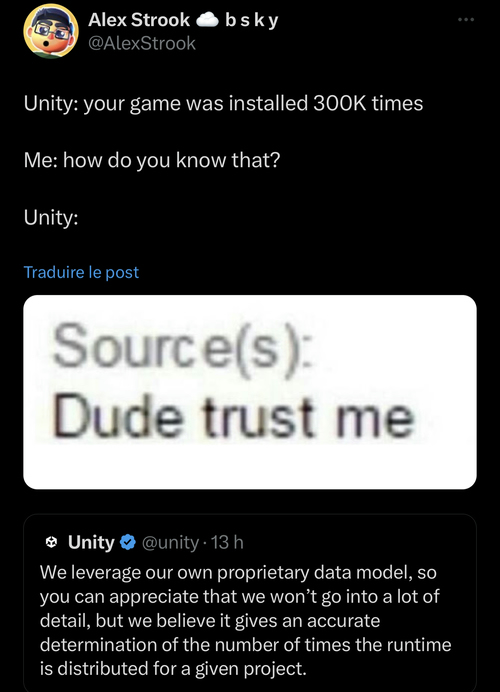Click Unity's blue verified badge
Viewport: 500px width, 692px height.
coord(128,542)
